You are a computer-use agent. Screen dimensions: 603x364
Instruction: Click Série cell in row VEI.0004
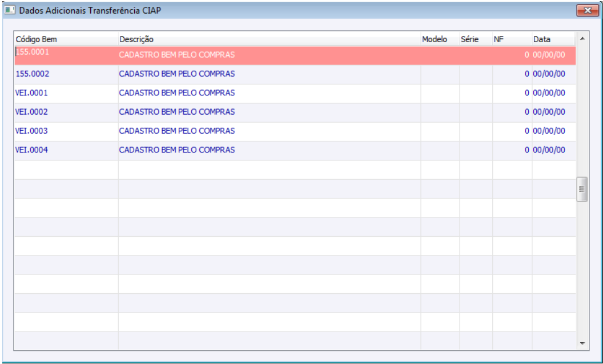(x=476, y=150)
